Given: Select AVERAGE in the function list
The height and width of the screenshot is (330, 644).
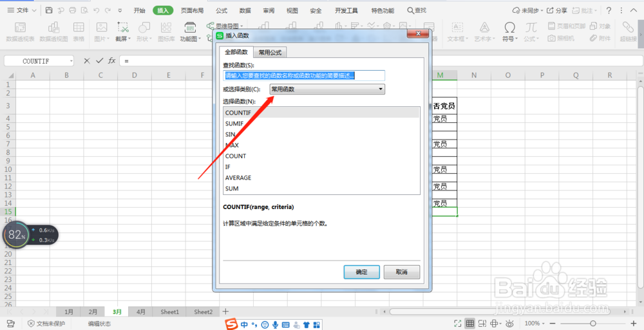Looking at the screenshot, I should (x=321, y=178).
